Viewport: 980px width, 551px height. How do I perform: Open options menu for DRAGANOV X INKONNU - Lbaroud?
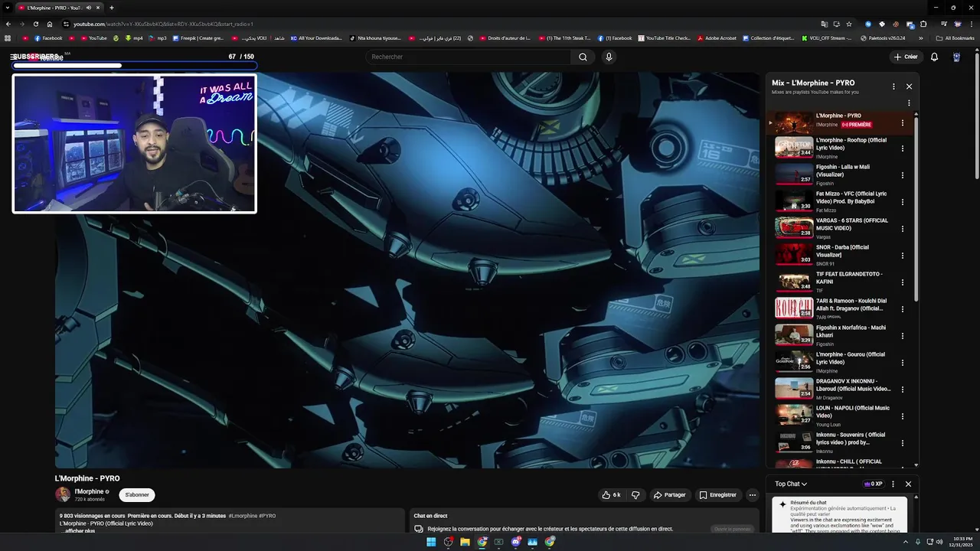pos(903,390)
